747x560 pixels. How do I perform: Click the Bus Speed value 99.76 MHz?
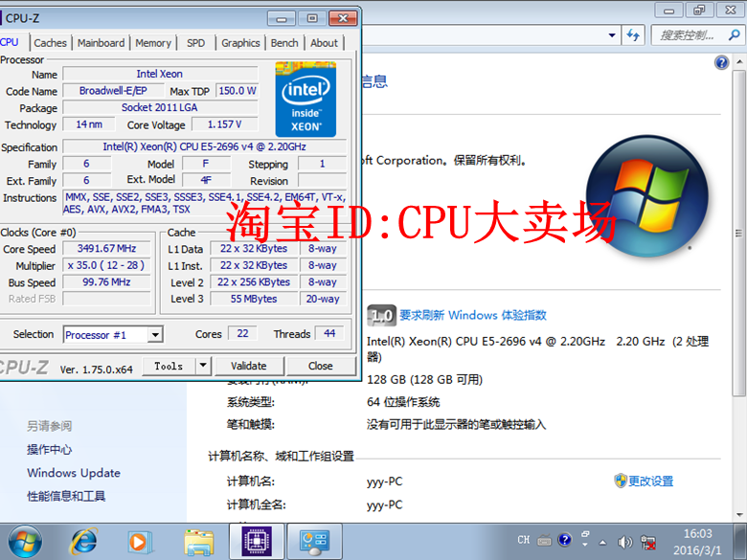click(106, 281)
